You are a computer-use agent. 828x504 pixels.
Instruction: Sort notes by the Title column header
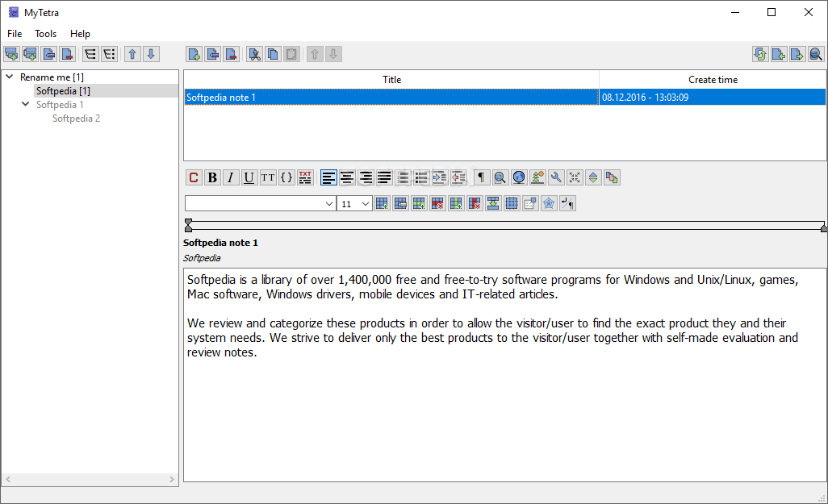[x=391, y=80]
